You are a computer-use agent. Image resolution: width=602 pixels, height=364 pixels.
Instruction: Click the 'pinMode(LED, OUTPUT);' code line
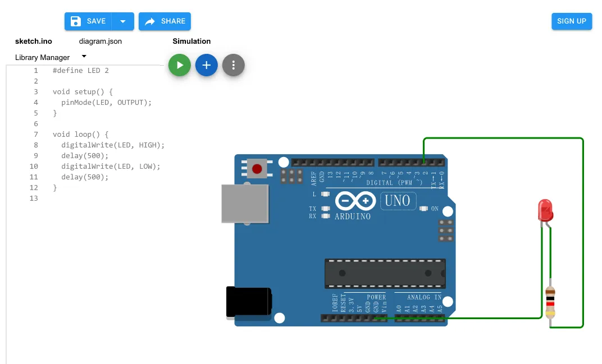point(106,103)
